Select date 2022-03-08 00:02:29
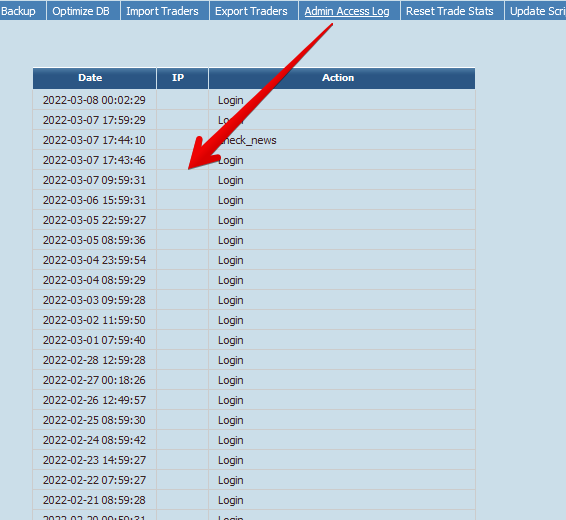Viewport: 566px width, 520px height. pyautogui.click(x=94, y=100)
